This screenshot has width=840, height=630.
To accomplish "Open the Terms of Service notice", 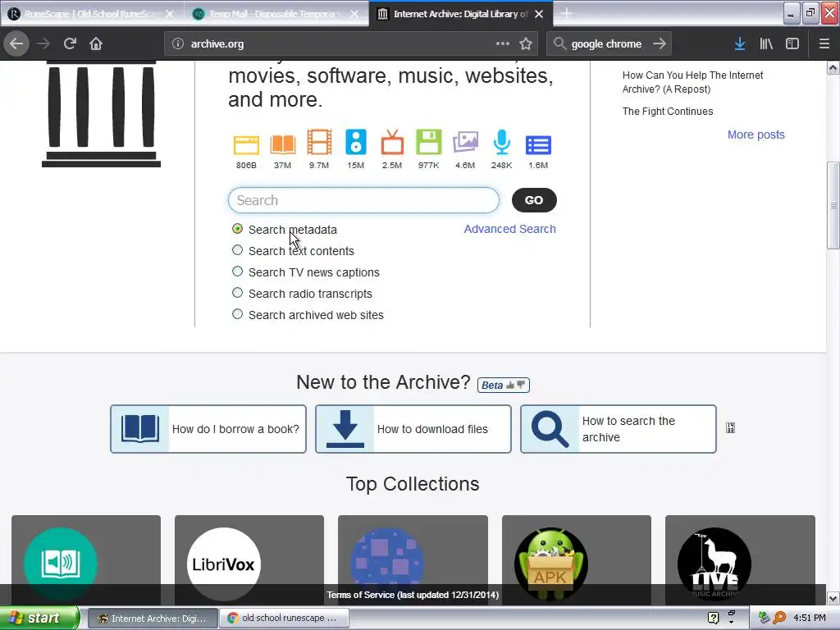I will [413, 595].
